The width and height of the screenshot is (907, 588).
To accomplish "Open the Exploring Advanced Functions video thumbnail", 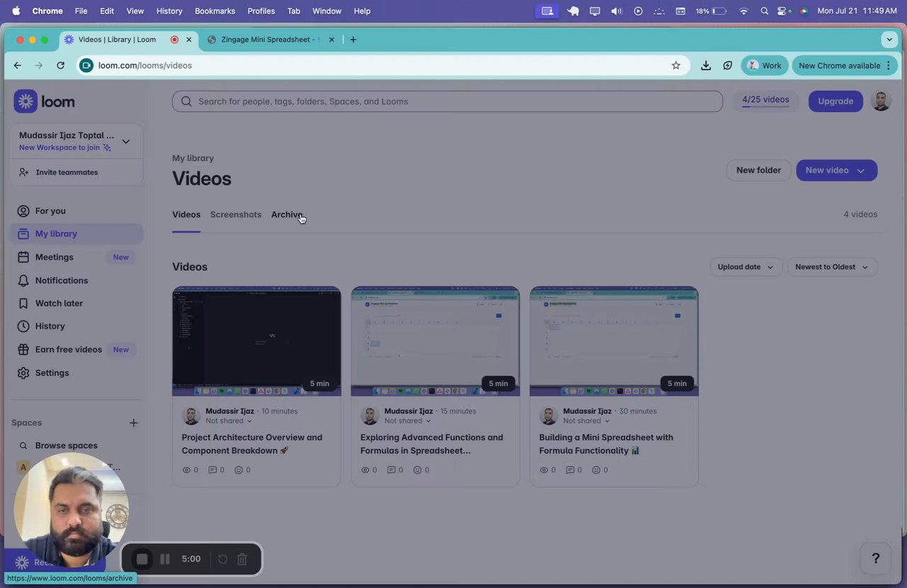I will 435,341.
